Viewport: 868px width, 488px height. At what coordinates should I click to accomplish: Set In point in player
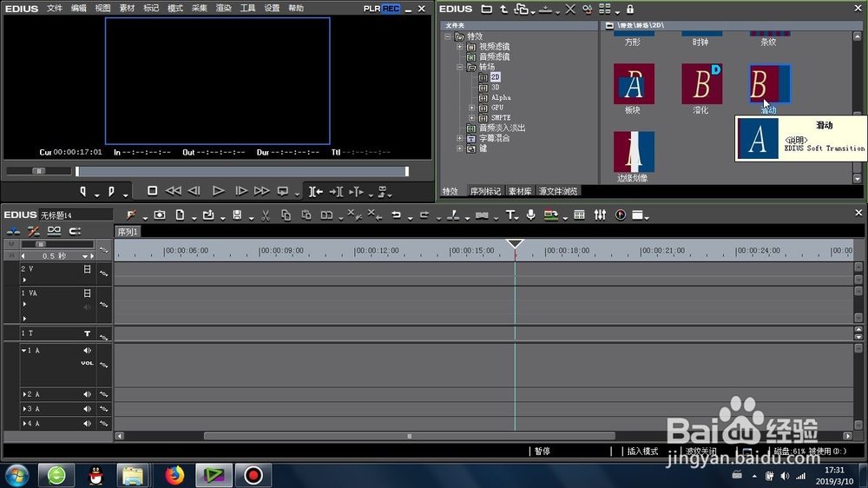coord(83,191)
